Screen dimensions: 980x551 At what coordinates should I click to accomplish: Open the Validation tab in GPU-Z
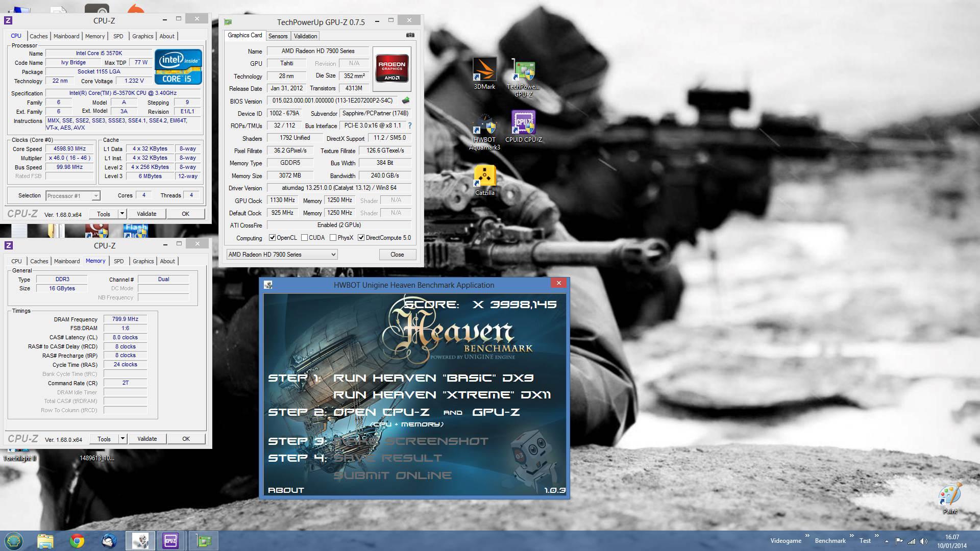click(x=306, y=36)
